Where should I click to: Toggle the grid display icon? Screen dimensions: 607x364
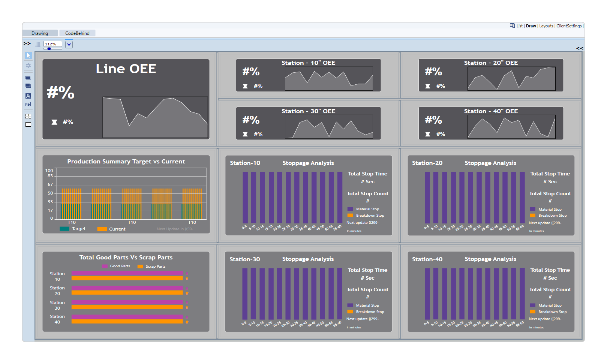click(x=38, y=44)
